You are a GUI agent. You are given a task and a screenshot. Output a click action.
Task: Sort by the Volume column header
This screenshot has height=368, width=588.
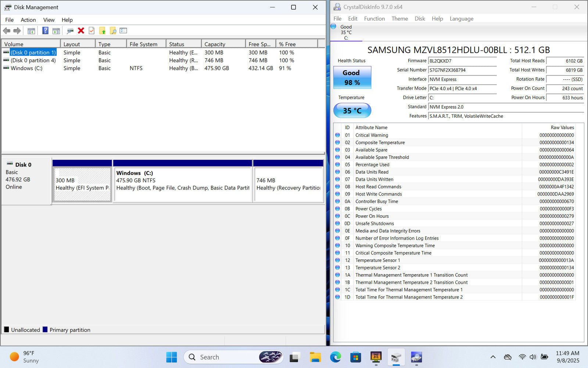[x=31, y=44]
